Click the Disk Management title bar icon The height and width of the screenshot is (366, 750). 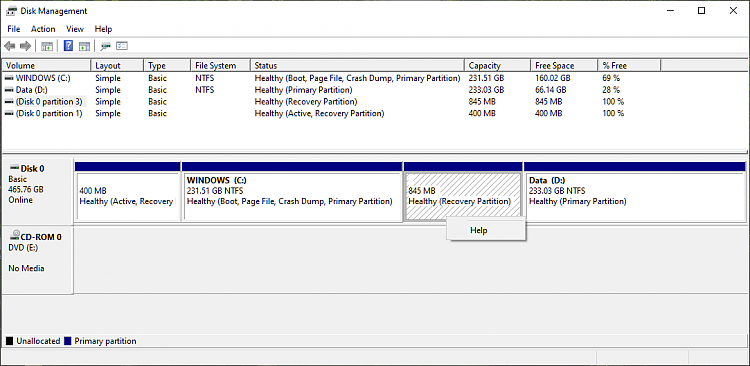pos(11,11)
